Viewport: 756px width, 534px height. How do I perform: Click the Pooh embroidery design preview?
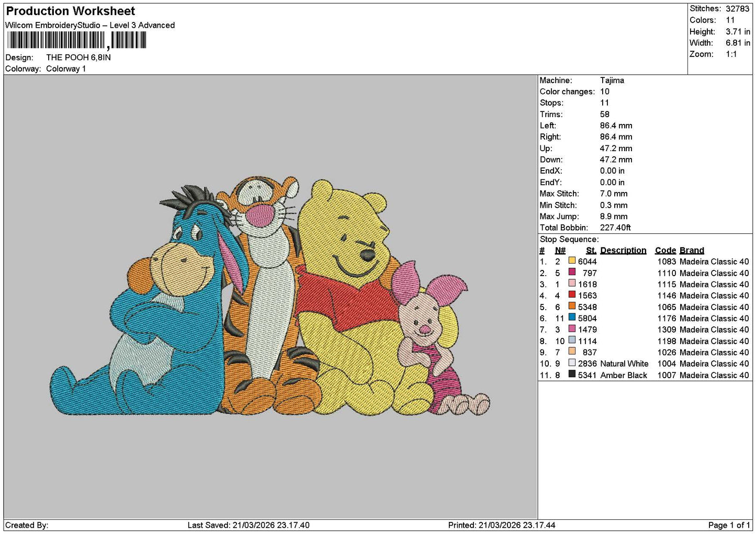[x=270, y=297]
